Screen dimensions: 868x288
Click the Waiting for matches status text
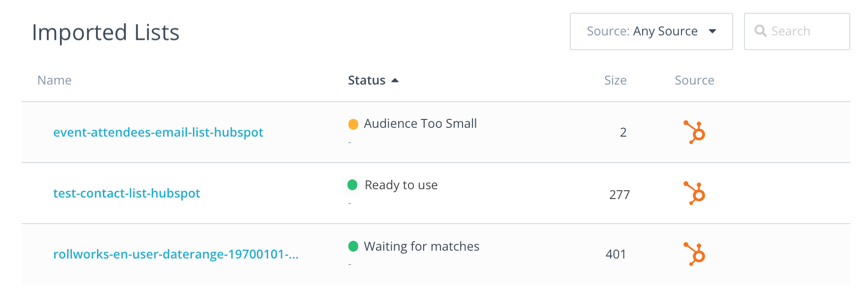(x=421, y=246)
